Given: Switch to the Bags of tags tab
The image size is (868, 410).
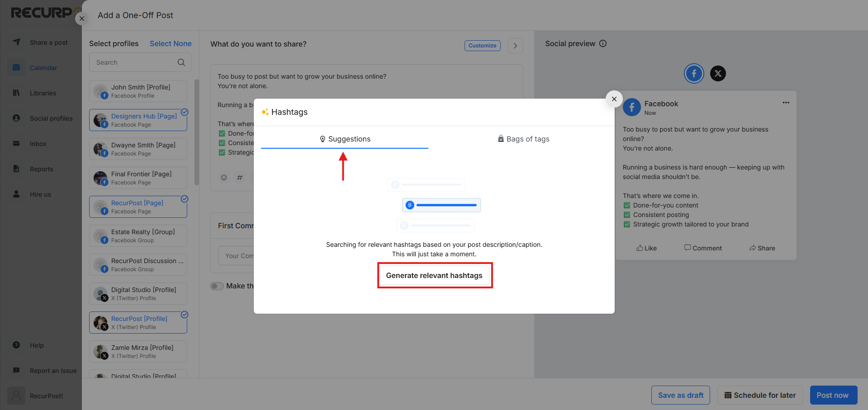Looking at the screenshot, I should coord(523,139).
